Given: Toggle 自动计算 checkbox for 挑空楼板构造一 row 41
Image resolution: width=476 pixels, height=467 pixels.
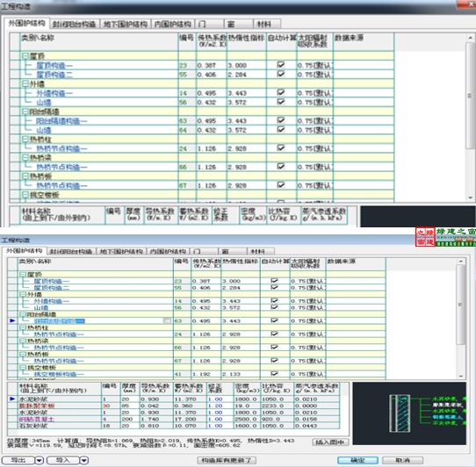Looking at the screenshot, I should [x=274, y=374].
